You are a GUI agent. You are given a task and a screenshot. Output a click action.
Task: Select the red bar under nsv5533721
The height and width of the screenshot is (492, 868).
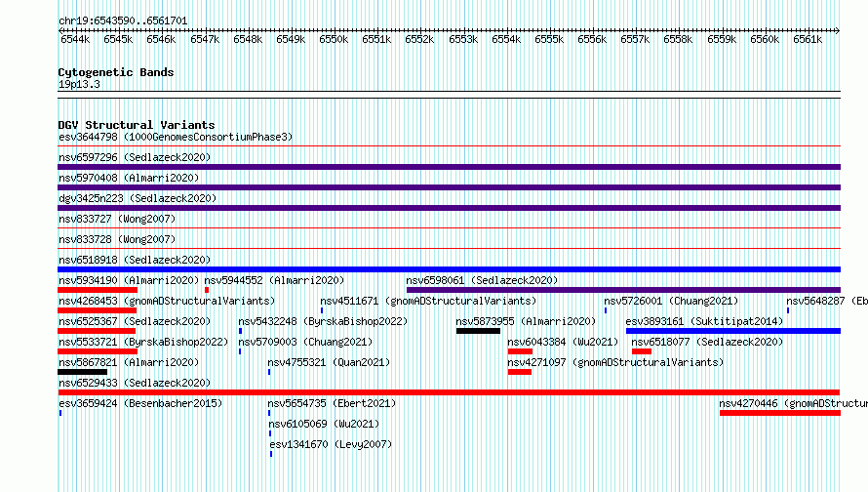coord(98,351)
